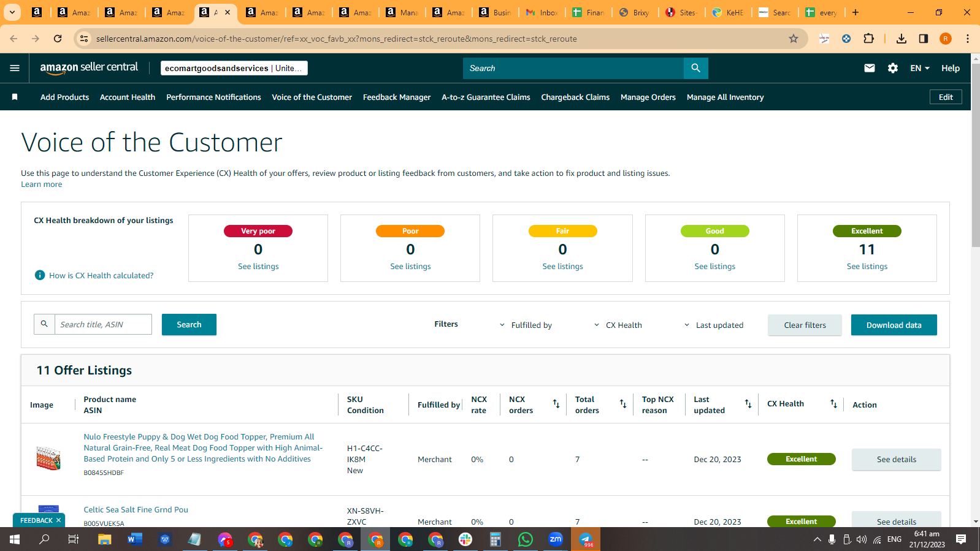Click the Download data button
This screenshot has height=551, width=980.
[894, 325]
